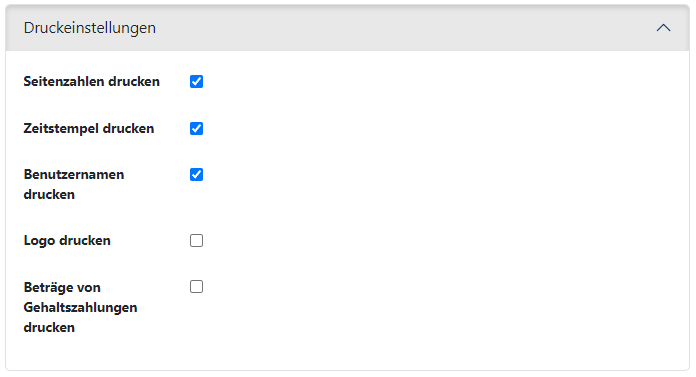This screenshot has height=377, width=696.
Task: Click the Logo drucken label text
Action: click(67, 241)
